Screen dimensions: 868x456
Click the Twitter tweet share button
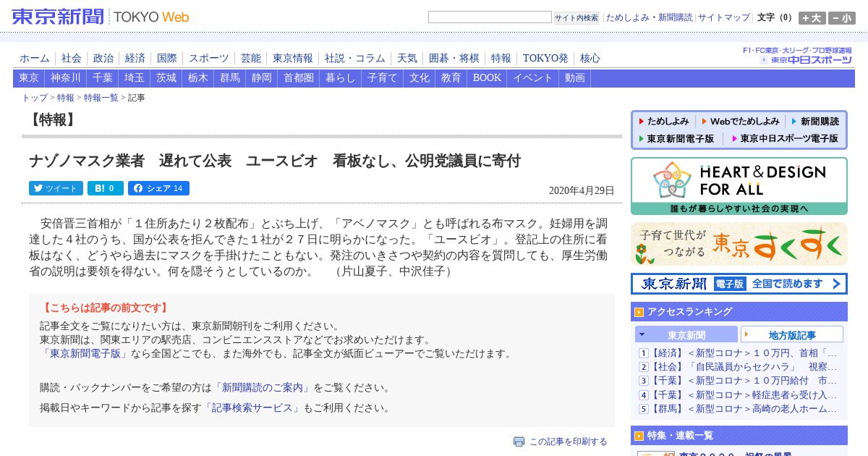tap(56, 188)
